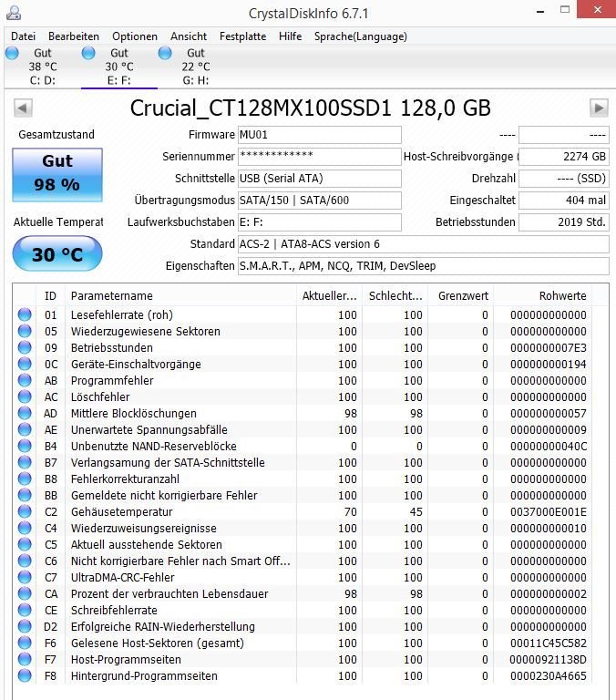Click status orb for UltraDMA-CRC-Fehler
Viewport: 616px width, 700px height.
pos(25,577)
